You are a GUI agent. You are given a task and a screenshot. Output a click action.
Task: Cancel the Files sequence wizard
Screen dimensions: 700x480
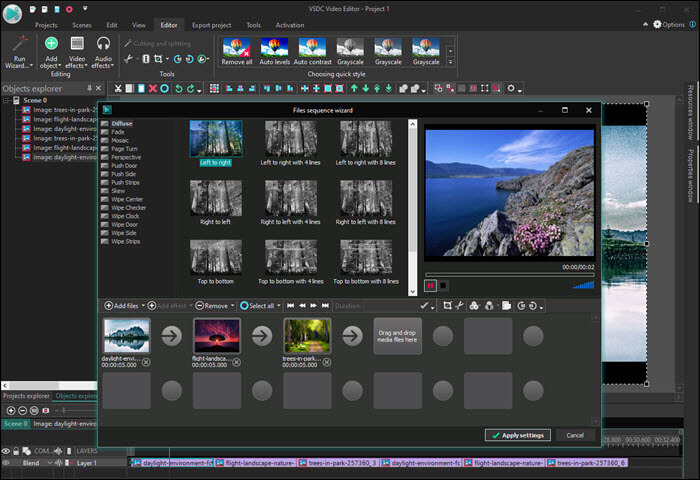[x=574, y=435]
